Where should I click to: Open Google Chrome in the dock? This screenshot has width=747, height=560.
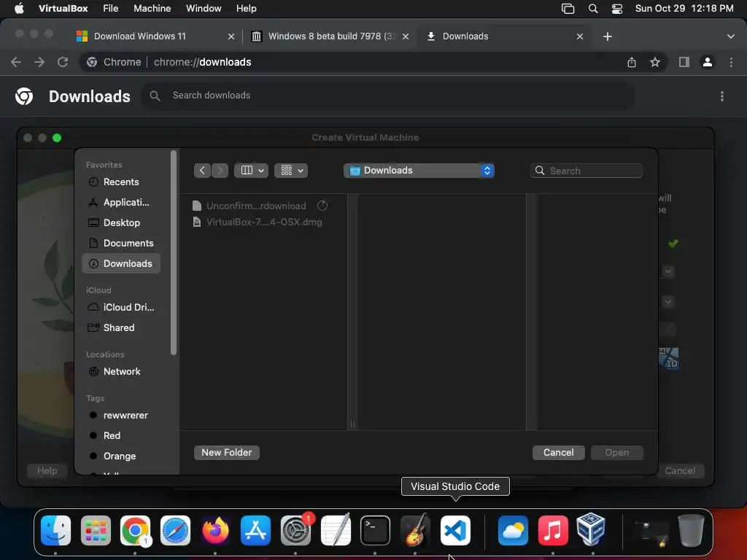pos(135,530)
